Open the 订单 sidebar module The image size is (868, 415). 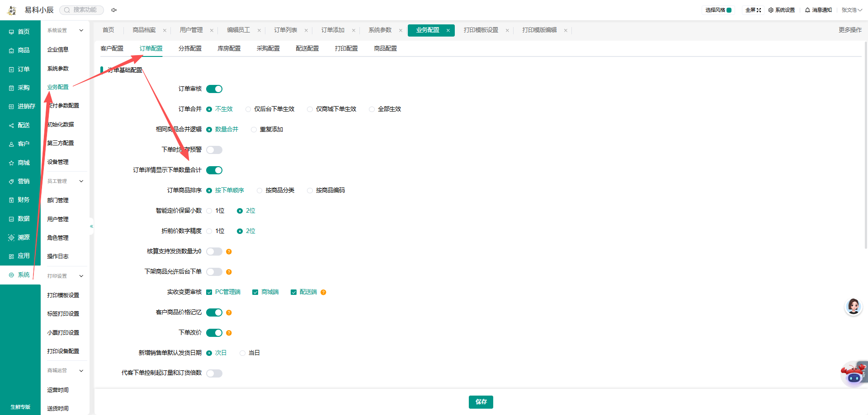(x=20, y=70)
